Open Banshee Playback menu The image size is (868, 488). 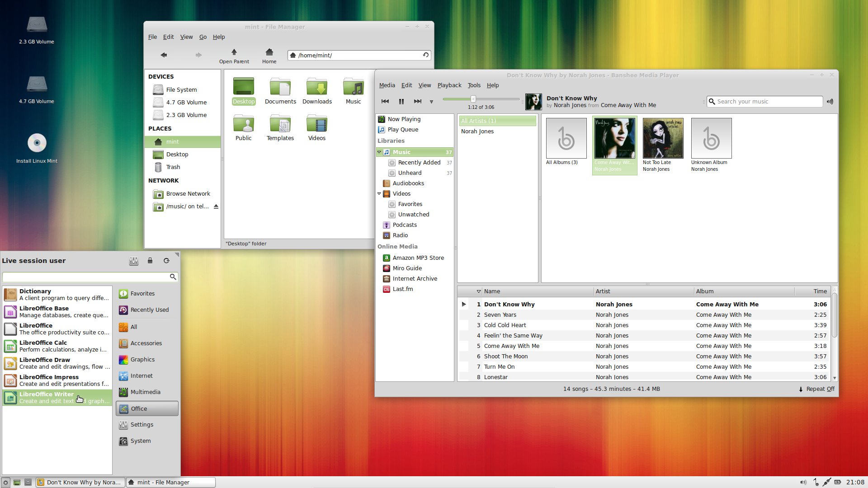[x=449, y=85]
